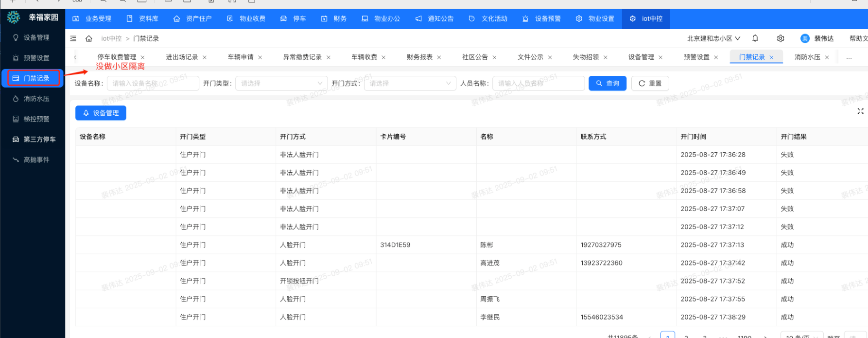Collapse sidebar using the menu fold icon

coord(73,38)
